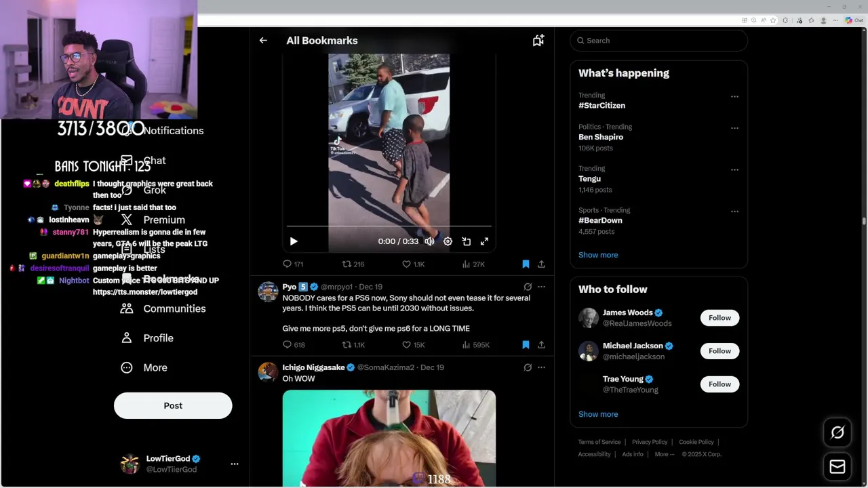Viewport: 868px width, 488px height.
Task: Open #StarCitizen trending topic
Action: click(x=601, y=106)
